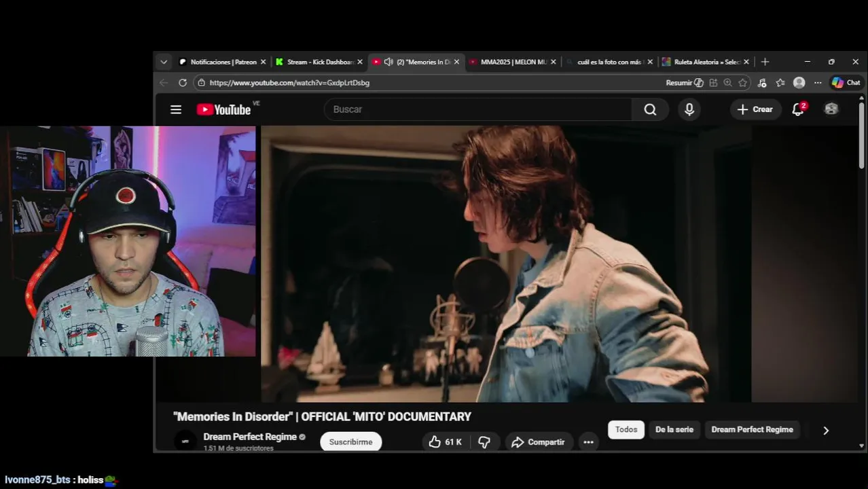This screenshot has width=868, height=489.
Task: Open the media control music icon
Action: 762,82
